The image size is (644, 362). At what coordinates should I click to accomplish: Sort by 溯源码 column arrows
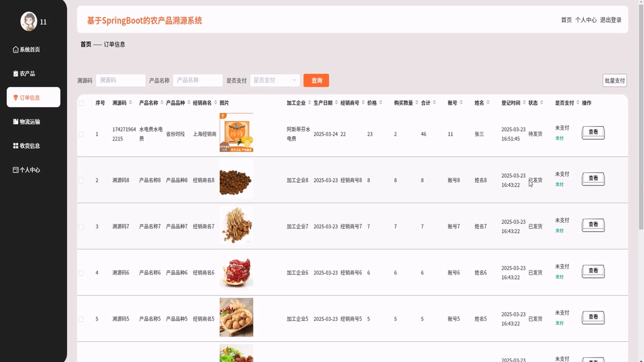(130, 103)
